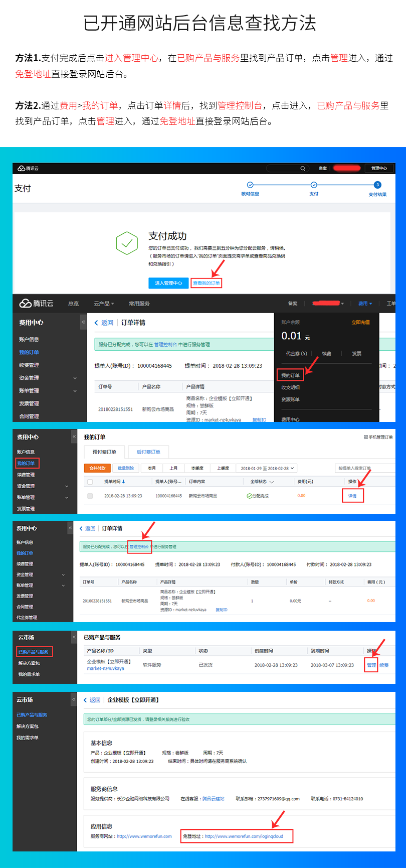Viewport: 406px width, 868px height.
Task: Filter orders by 本月
Action: click(x=152, y=468)
